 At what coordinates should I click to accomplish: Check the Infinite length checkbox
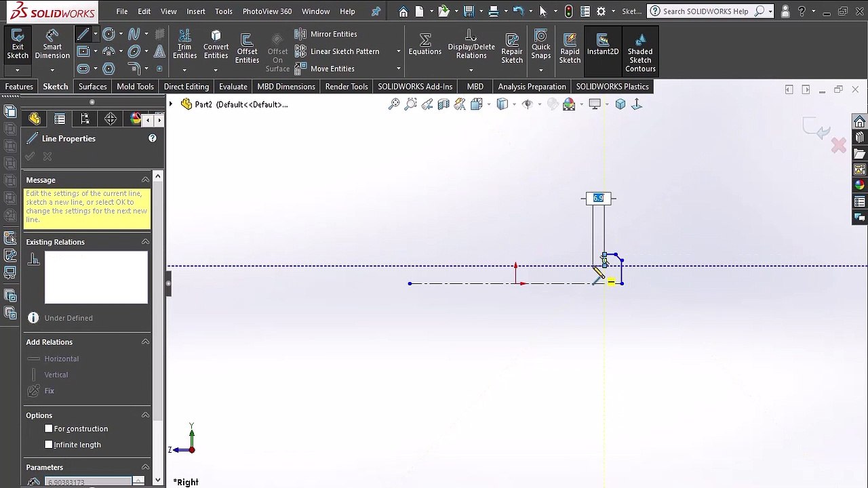point(49,445)
